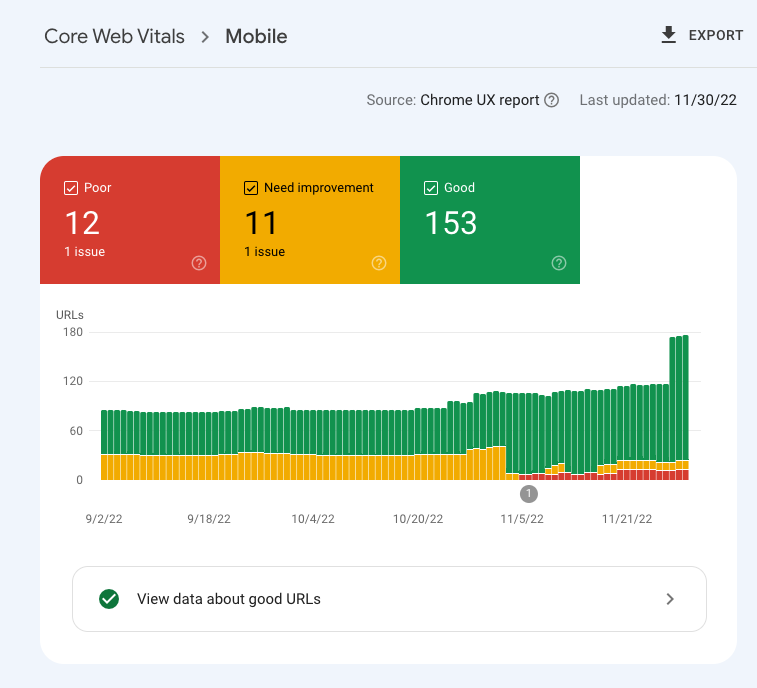Uncheck the Need improvement checkbox
Image resolution: width=757 pixels, height=688 pixels.
[251, 188]
